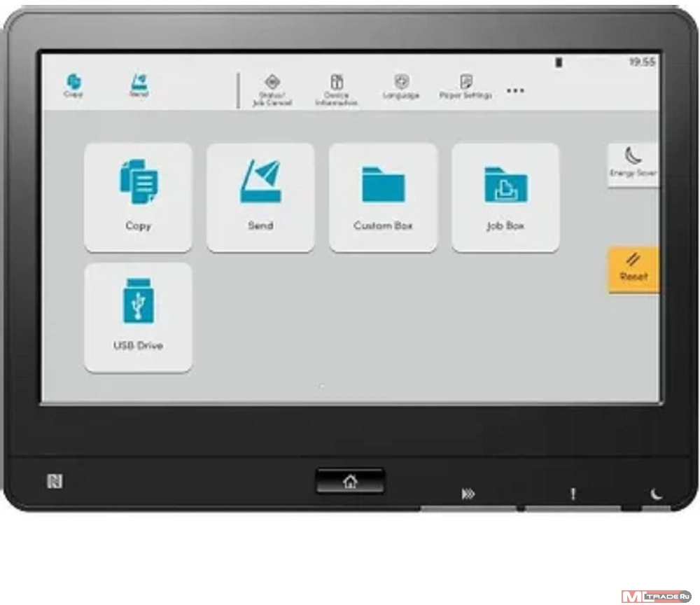Image resolution: width=700 pixels, height=605 pixels.
Task: Tap the small Copy shortcut in header
Action: [x=73, y=85]
